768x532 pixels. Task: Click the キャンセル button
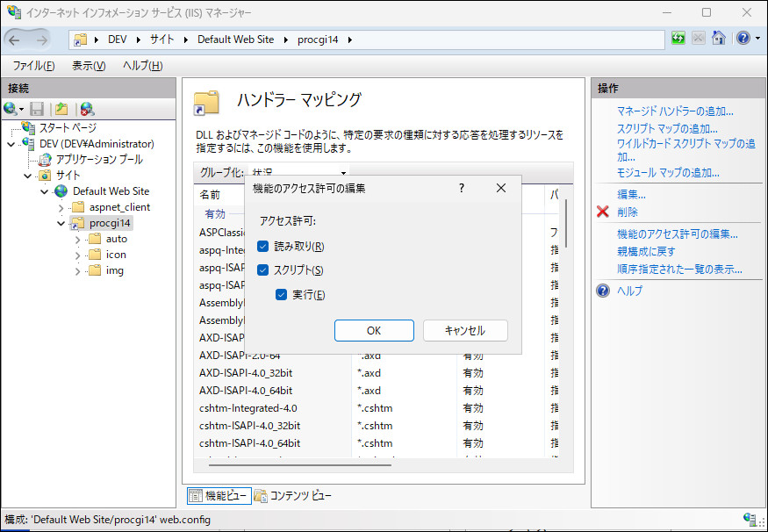465,331
